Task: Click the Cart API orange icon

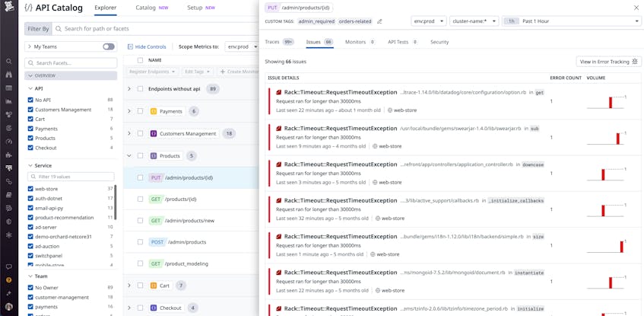Action: 154,286
